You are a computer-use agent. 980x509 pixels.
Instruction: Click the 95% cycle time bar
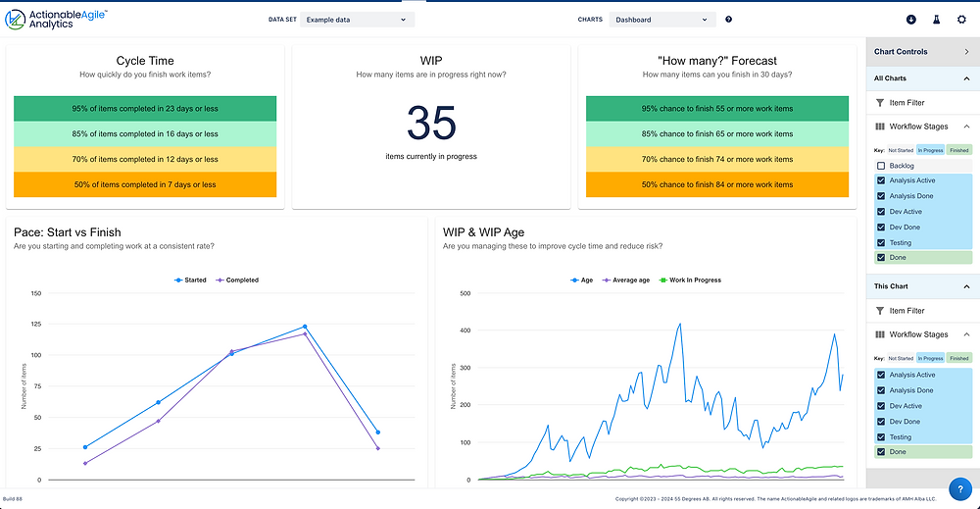coord(145,109)
